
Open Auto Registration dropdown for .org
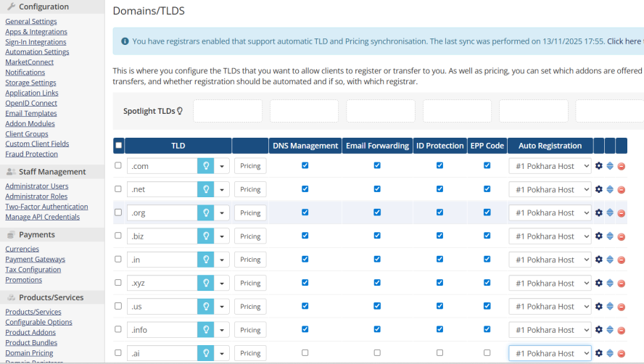pyautogui.click(x=550, y=213)
